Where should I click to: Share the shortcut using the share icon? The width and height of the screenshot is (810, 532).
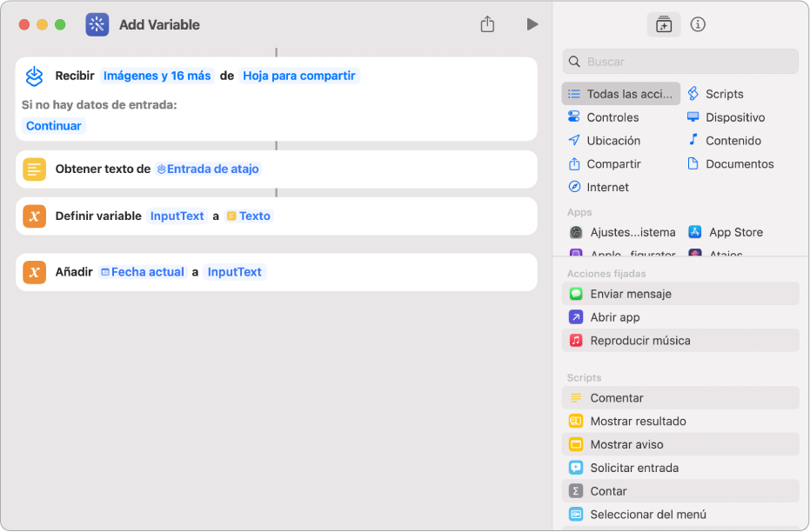[x=487, y=24]
